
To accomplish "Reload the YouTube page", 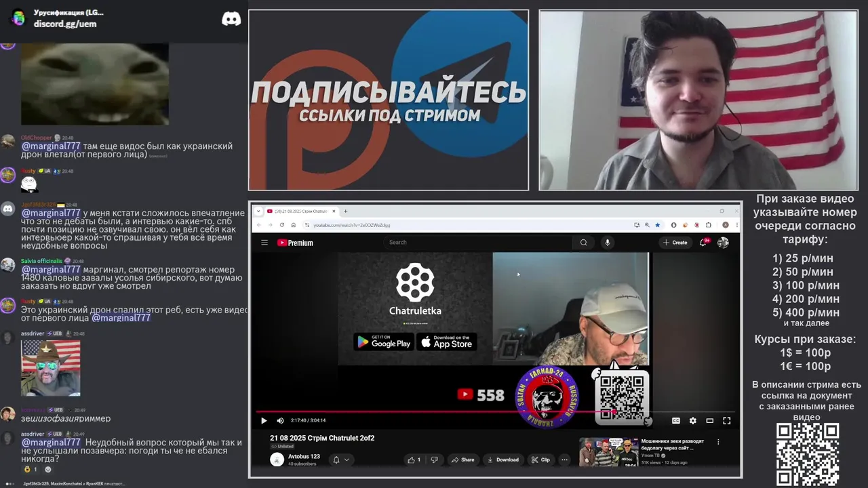I will pos(281,225).
